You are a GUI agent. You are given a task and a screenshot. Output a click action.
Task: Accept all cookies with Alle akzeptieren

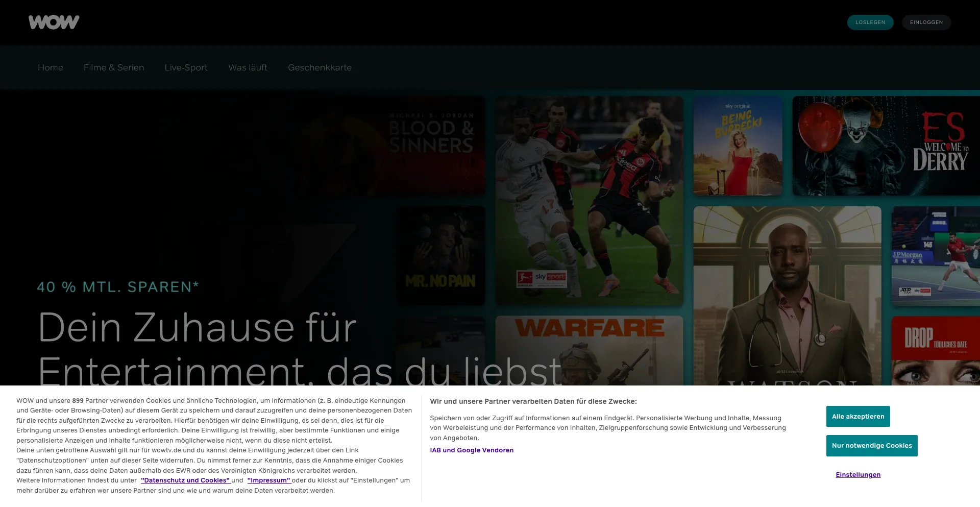pos(857,417)
